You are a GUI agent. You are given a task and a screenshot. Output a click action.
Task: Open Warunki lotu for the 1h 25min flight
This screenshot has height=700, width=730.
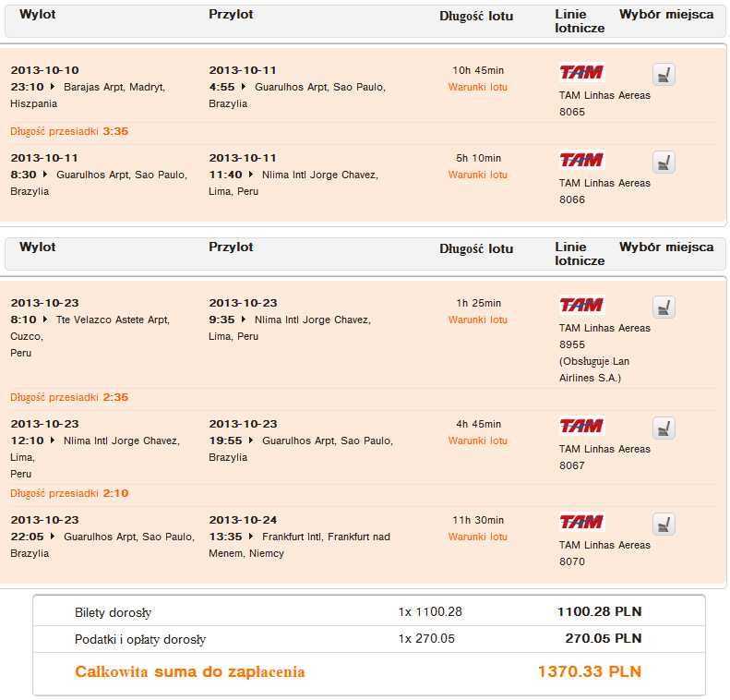[x=477, y=320]
